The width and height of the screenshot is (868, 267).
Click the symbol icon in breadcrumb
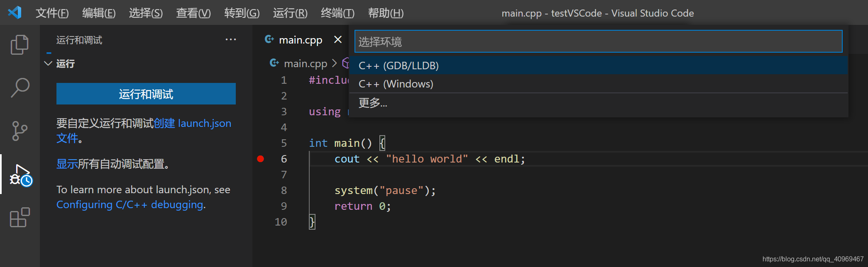click(345, 63)
